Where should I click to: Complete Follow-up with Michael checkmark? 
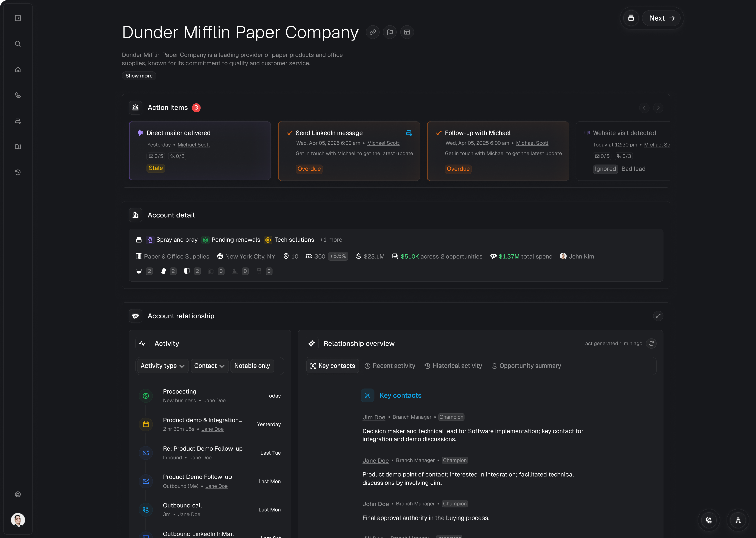click(438, 133)
